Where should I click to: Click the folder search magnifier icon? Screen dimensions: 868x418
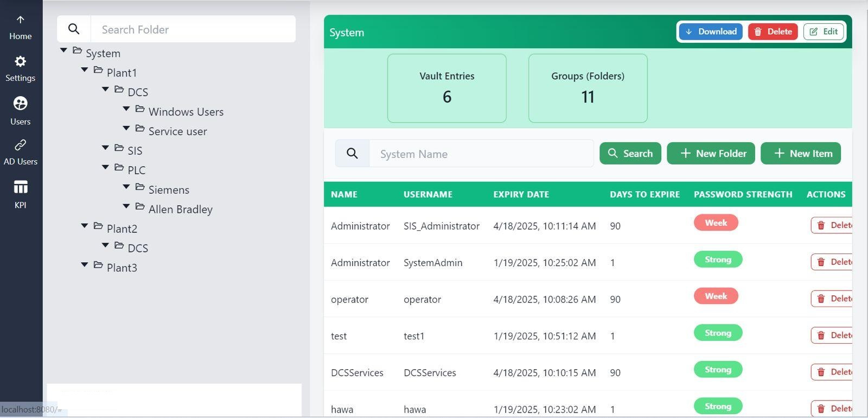[74, 29]
